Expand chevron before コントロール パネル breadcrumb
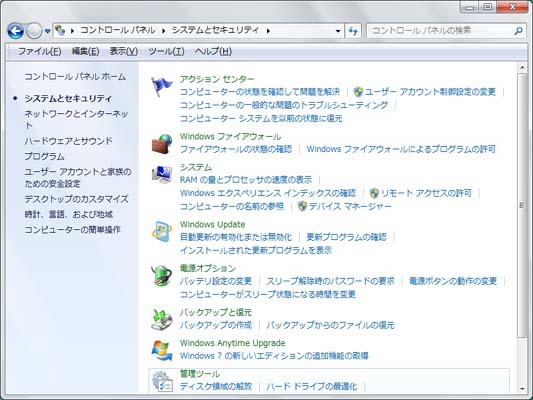The height and width of the screenshot is (400, 533). (72, 31)
